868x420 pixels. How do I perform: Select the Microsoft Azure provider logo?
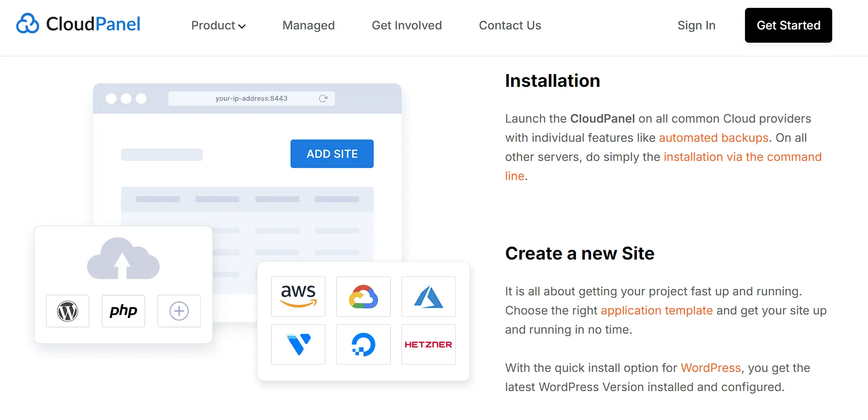[428, 296]
